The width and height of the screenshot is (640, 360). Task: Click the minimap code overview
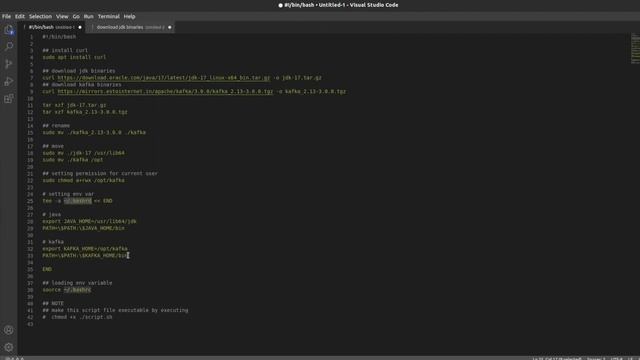[635, 49]
